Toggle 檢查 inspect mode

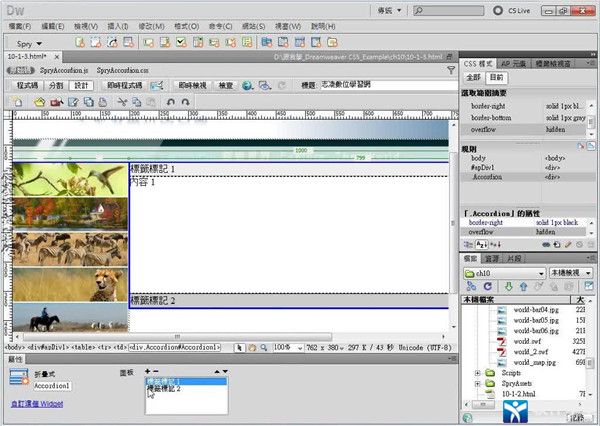[x=226, y=85]
